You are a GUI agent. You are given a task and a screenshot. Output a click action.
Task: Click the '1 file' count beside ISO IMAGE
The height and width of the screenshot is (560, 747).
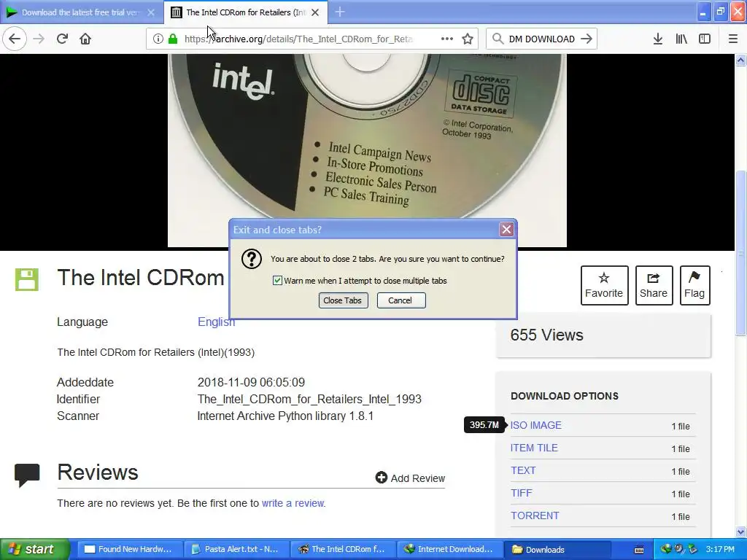[681, 426]
